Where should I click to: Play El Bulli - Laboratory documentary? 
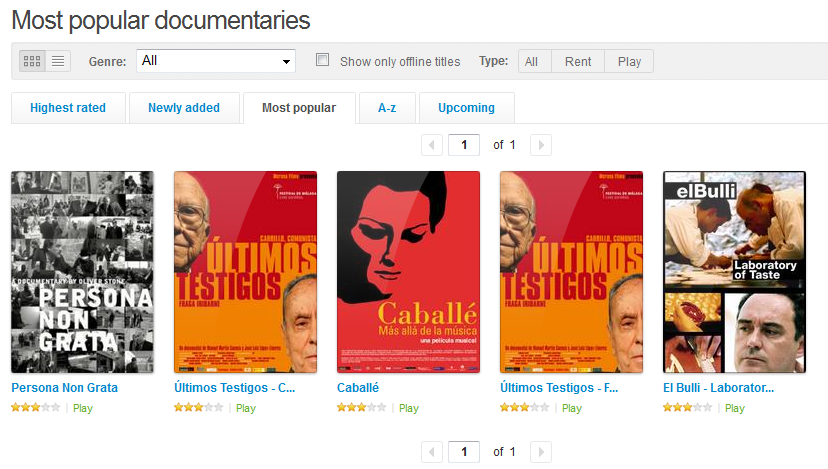click(735, 408)
